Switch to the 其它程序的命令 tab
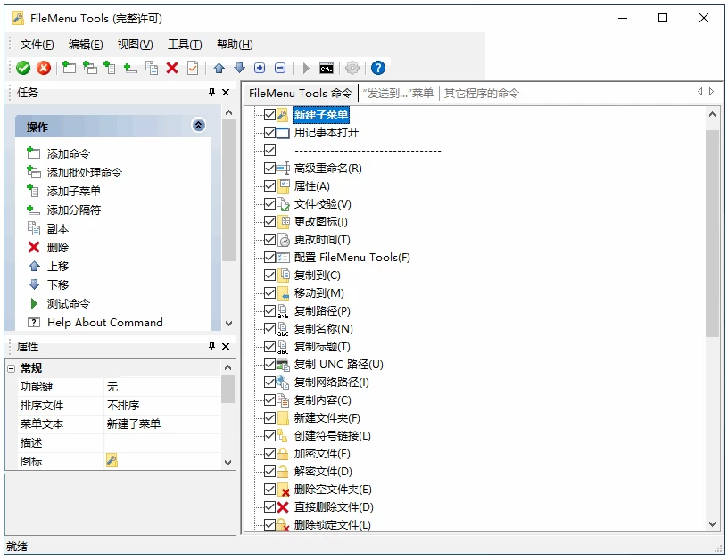The image size is (728, 560). click(482, 93)
